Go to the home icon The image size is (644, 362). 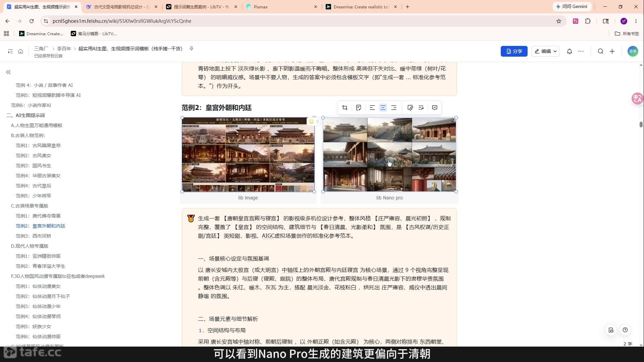(20, 51)
